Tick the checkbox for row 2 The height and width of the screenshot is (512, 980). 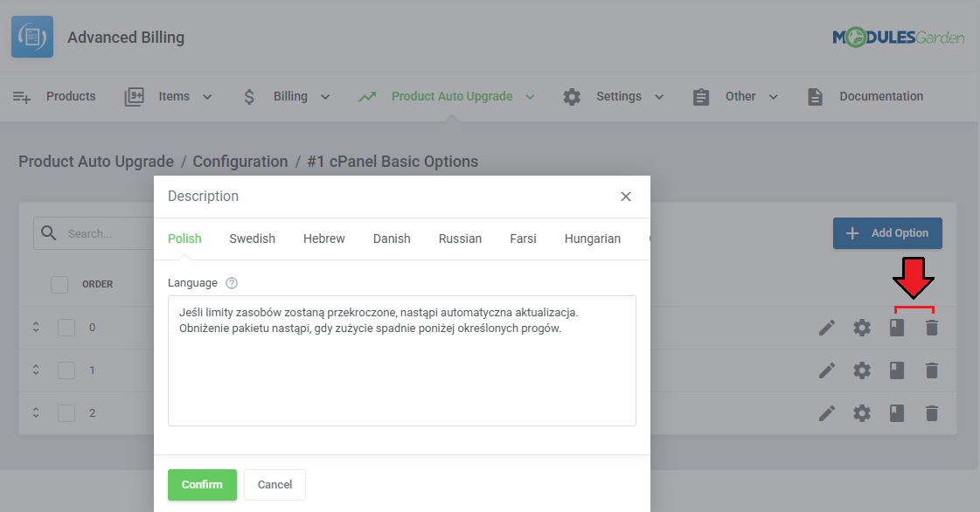click(66, 413)
